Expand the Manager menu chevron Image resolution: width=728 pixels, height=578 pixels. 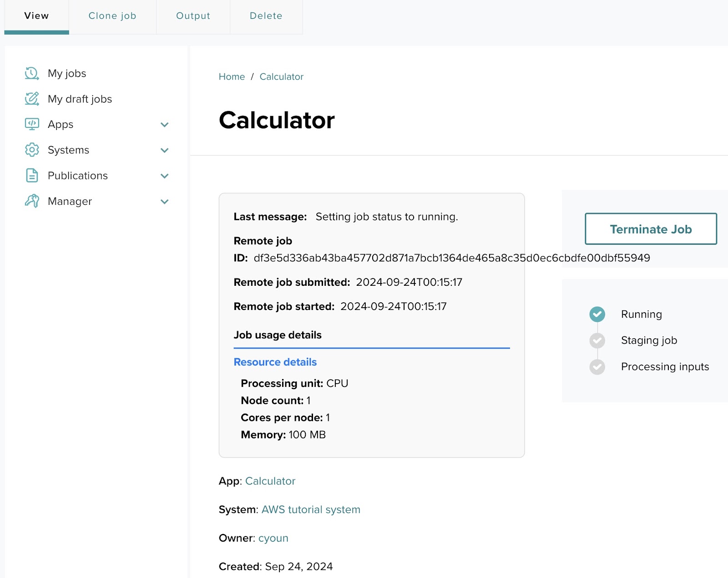coord(165,202)
